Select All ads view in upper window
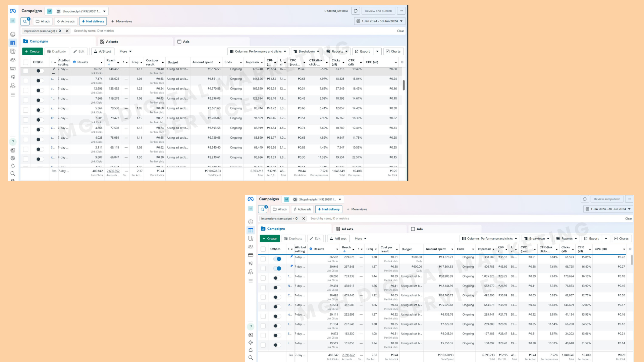The width and height of the screenshot is (644, 362). 43,21
